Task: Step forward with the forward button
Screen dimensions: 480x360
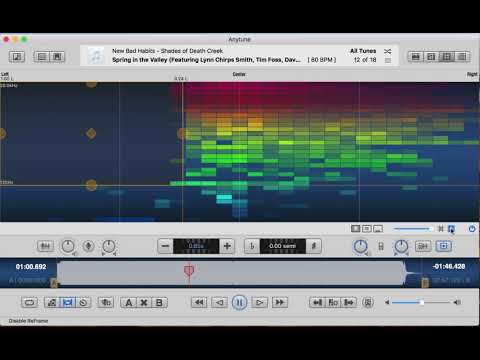Action: click(259, 303)
